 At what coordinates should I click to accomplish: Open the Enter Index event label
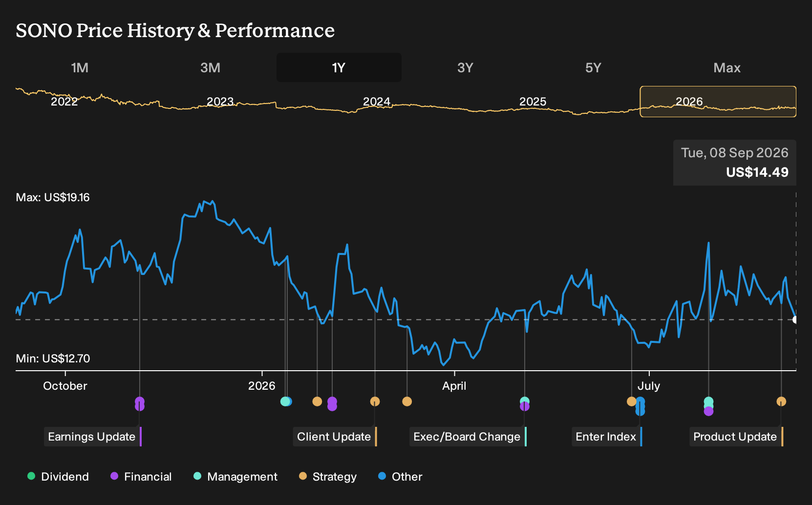607,437
